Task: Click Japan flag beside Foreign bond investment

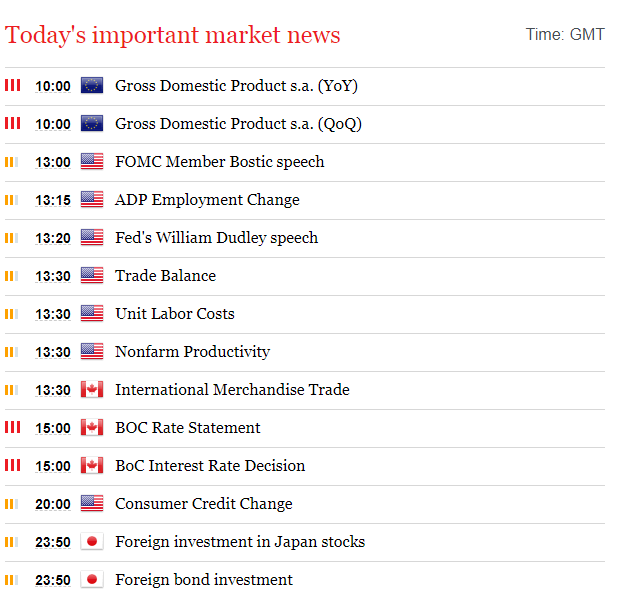Action: click(x=92, y=580)
